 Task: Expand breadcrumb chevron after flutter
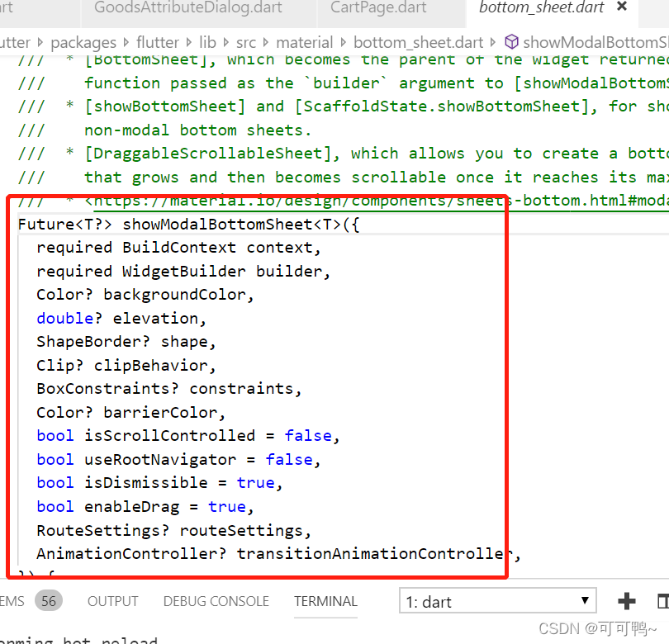tap(188, 42)
